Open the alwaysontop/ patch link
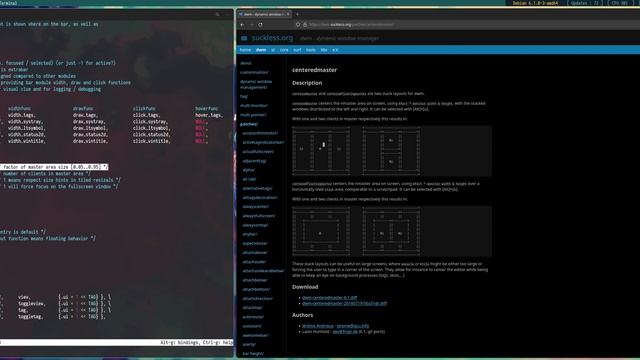 pos(255,225)
